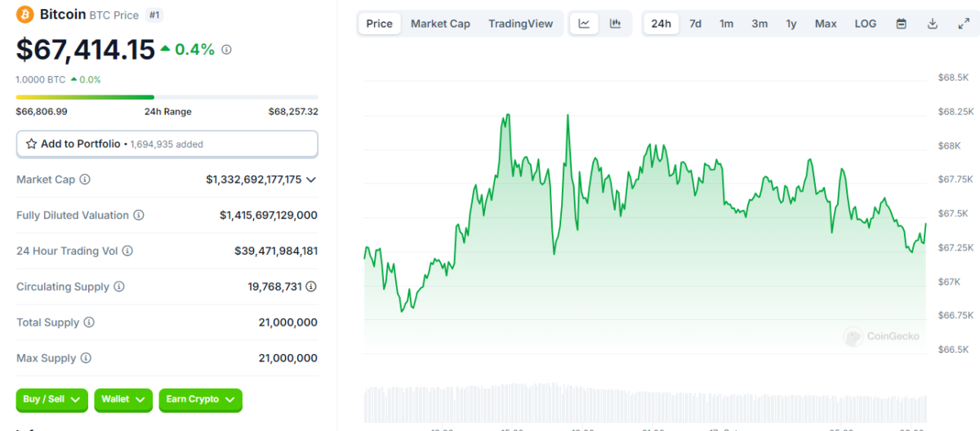Select the Max time range

tap(826, 24)
